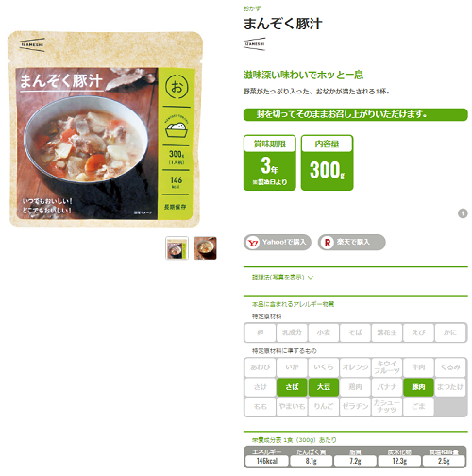Click the Rakuten R icon
The width and height of the screenshot is (472, 476).
(x=328, y=243)
